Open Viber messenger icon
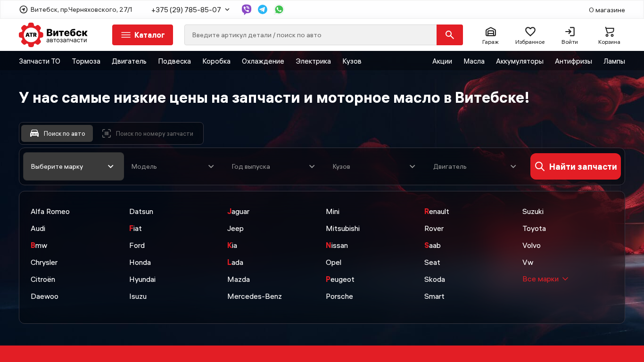This screenshot has height=362, width=644. tap(247, 9)
